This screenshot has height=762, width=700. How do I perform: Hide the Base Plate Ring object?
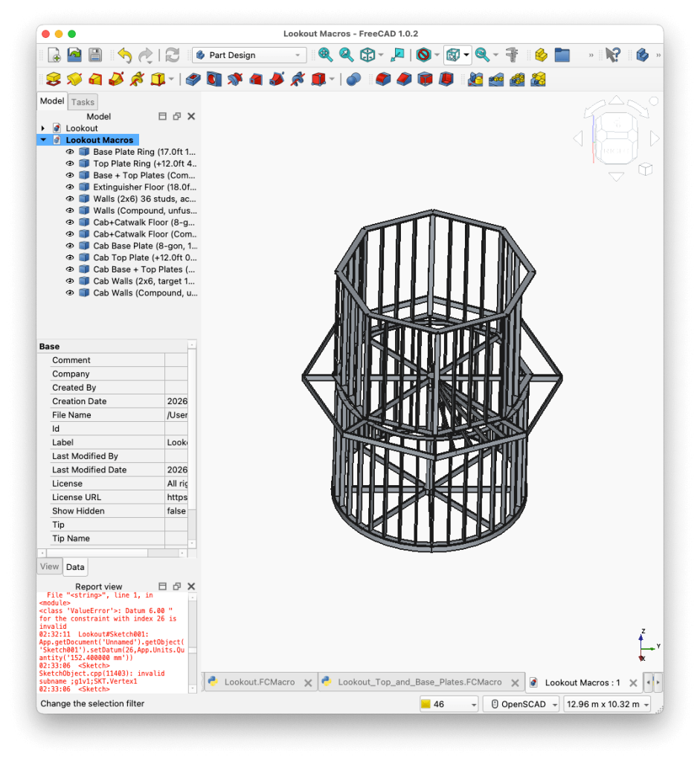(x=70, y=152)
